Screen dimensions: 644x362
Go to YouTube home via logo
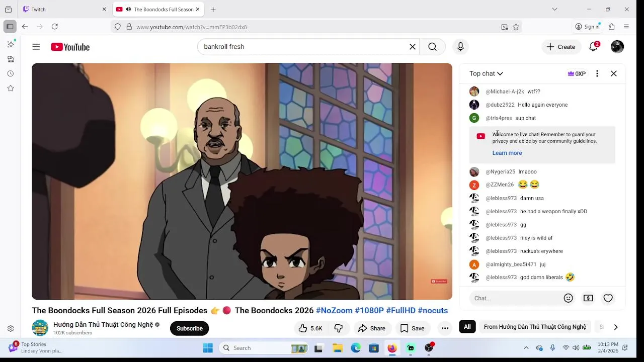(70, 47)
